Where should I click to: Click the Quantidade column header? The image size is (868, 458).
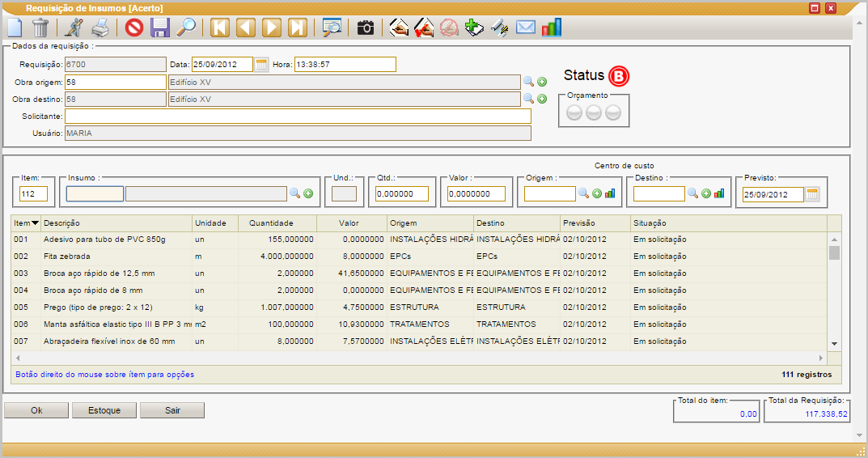pos(277,223)
